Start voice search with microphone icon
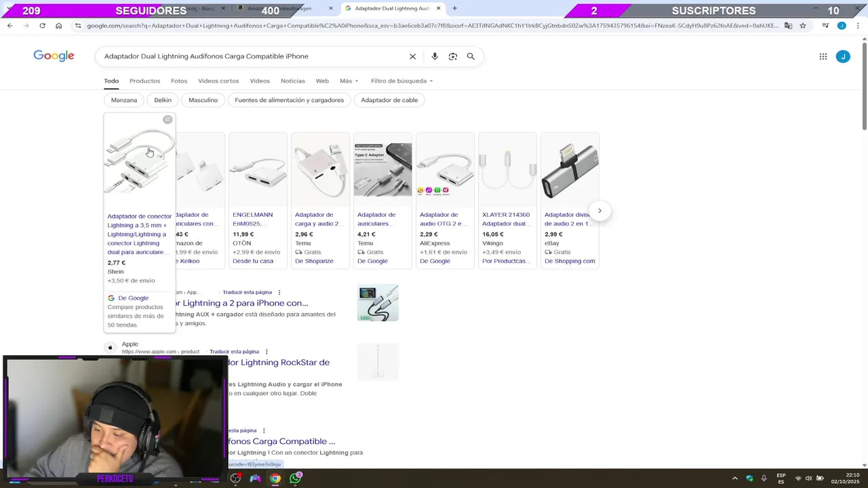The height and width of the screenshot is (488, 868). point(435,56)
